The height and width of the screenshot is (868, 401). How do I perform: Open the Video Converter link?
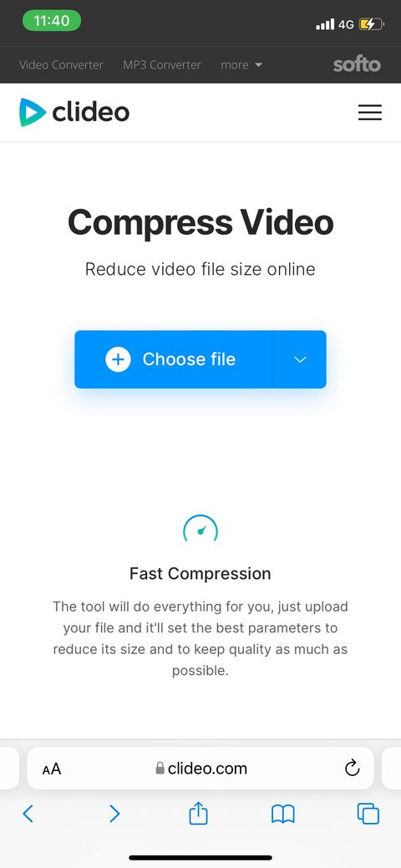61,65
